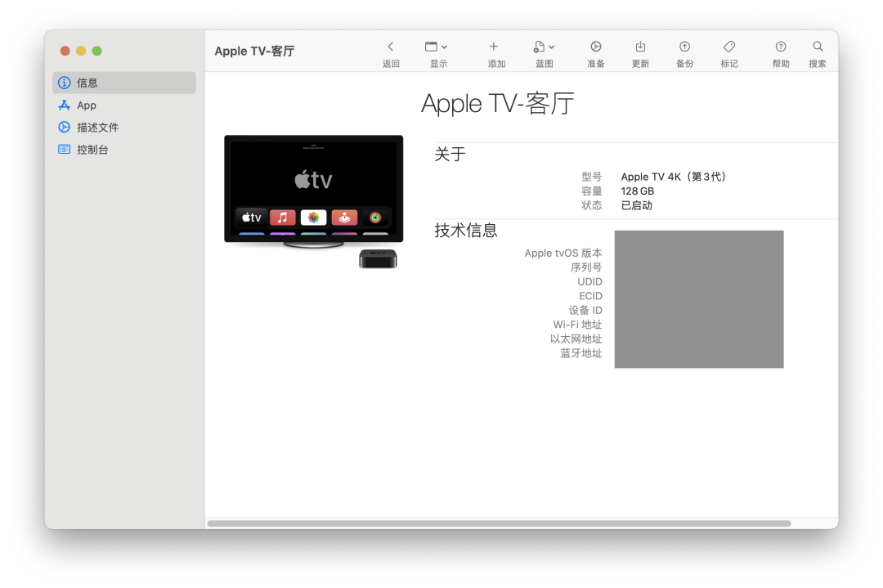Click the 返回 (Back) toolbar button

click(x=390, y=52)
